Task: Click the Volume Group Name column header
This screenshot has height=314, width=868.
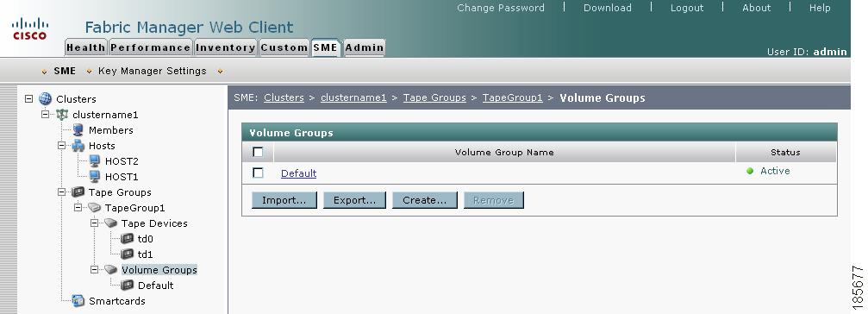Action: coord(504,153)
